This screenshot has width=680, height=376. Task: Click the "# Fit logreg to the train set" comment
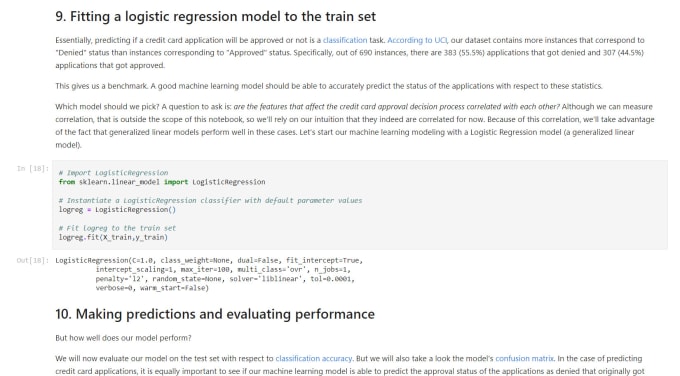(x=117, y=228)
